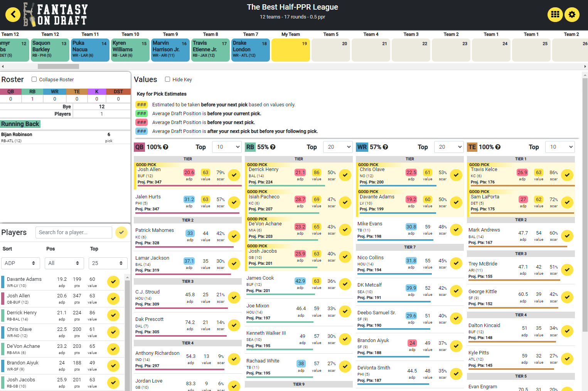Draft Sam LaPorta with the check button
588x391 pixels.
point(567,202)
